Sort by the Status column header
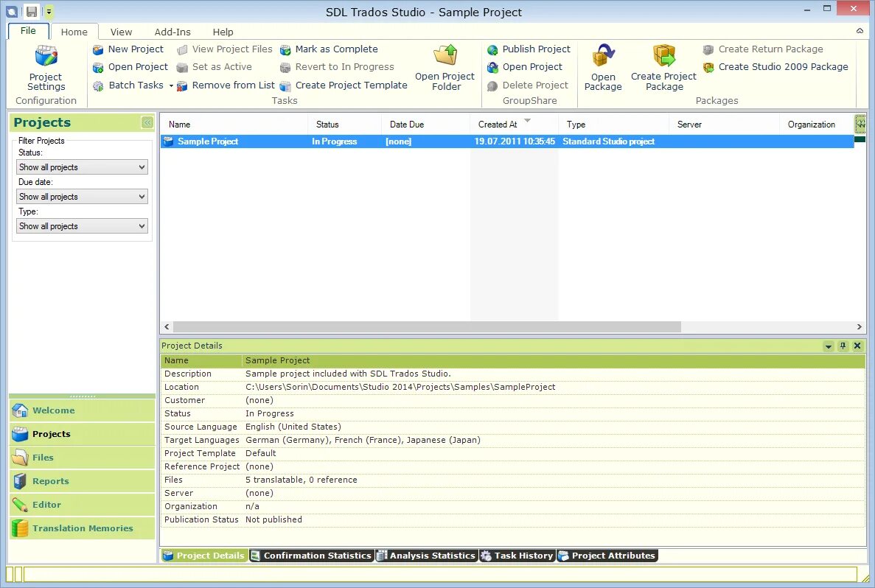The image size is (875, 588). pos(344,125)
